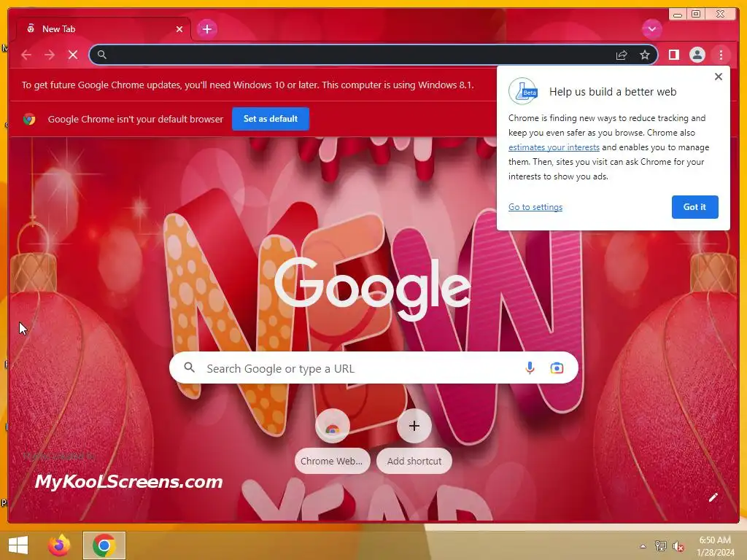The image size is (747, 560).
Task: Minimize the Chrome window
Action: click(678, 15)
